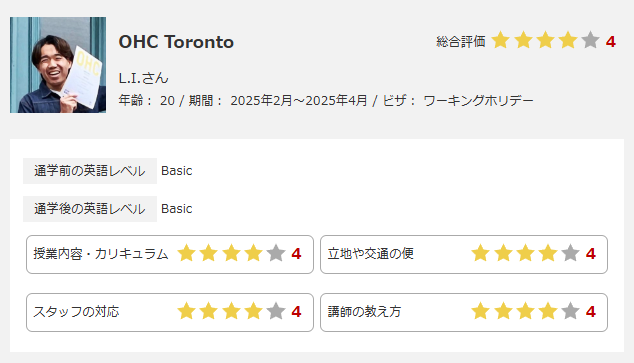Click second gold star in スタッフの対応

(x=209, y=311)
